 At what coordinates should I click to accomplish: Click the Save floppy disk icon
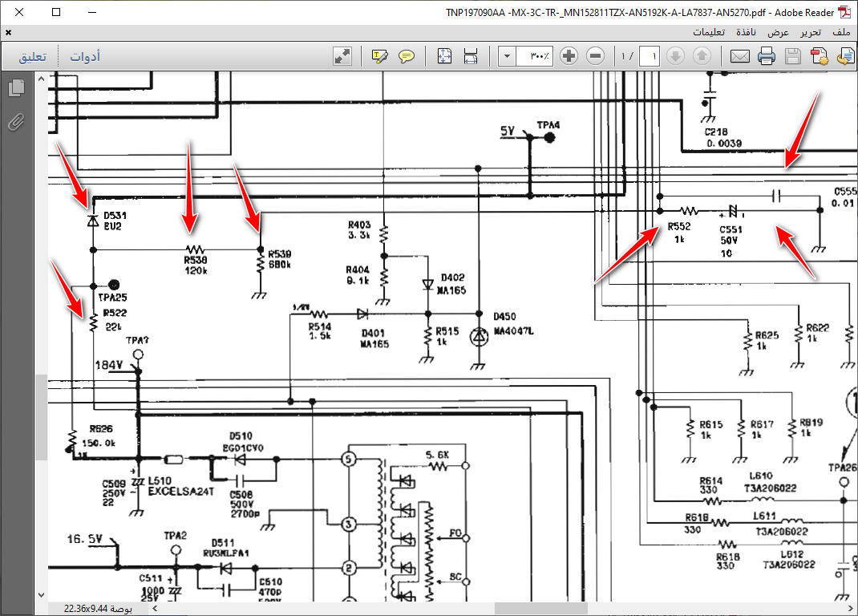pos(793,56)
